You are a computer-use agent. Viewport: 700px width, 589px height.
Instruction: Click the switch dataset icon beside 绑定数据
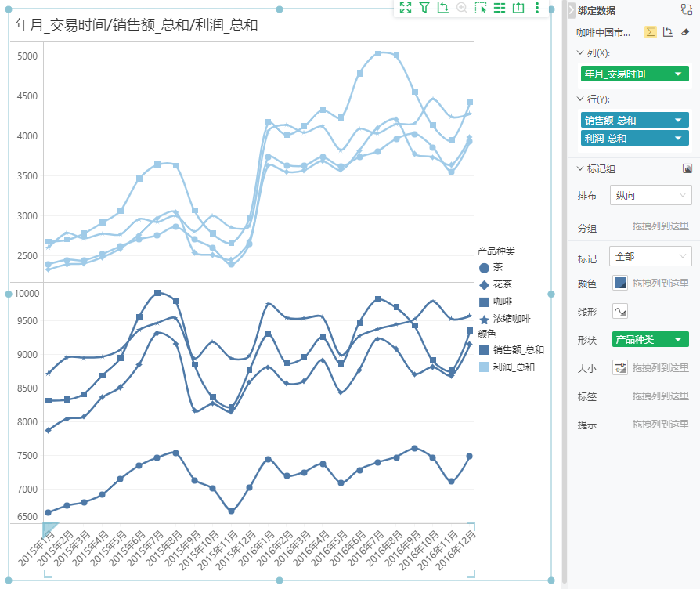pyautogui.click(x=686, y=10)
